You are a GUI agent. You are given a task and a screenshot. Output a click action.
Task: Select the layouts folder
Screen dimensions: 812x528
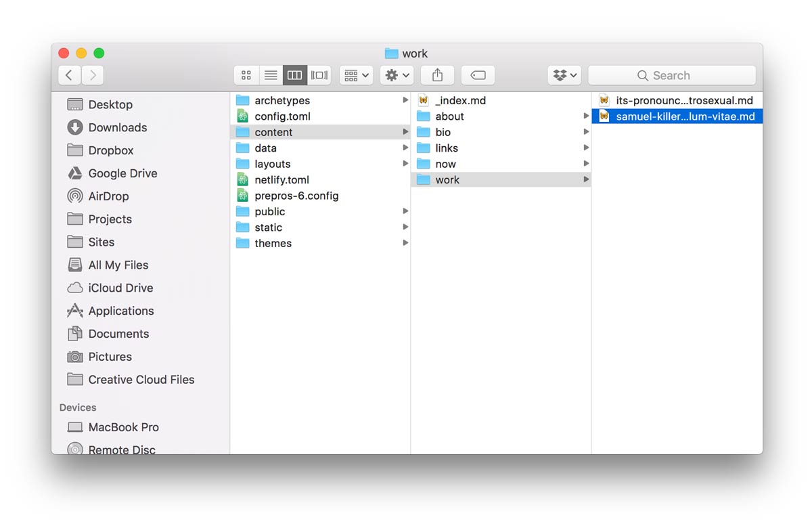320,164
